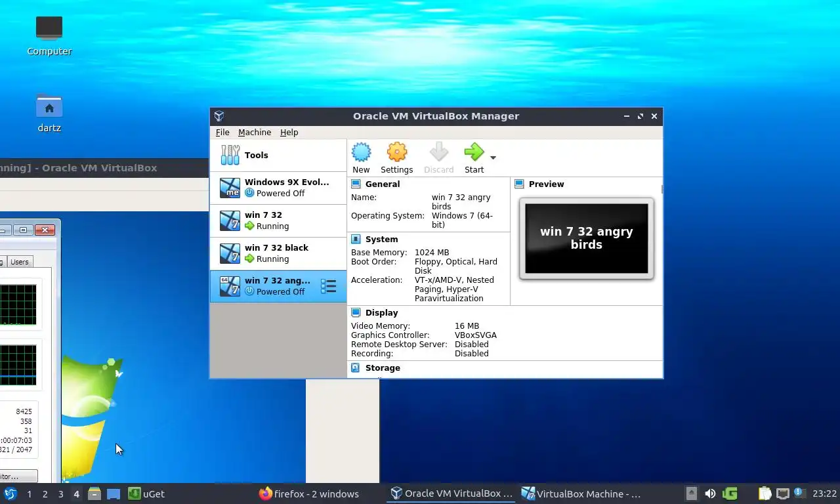Screen dimensions: 840x504
Task: Open the Tools entry in sidebar
Action: (278, 156)
